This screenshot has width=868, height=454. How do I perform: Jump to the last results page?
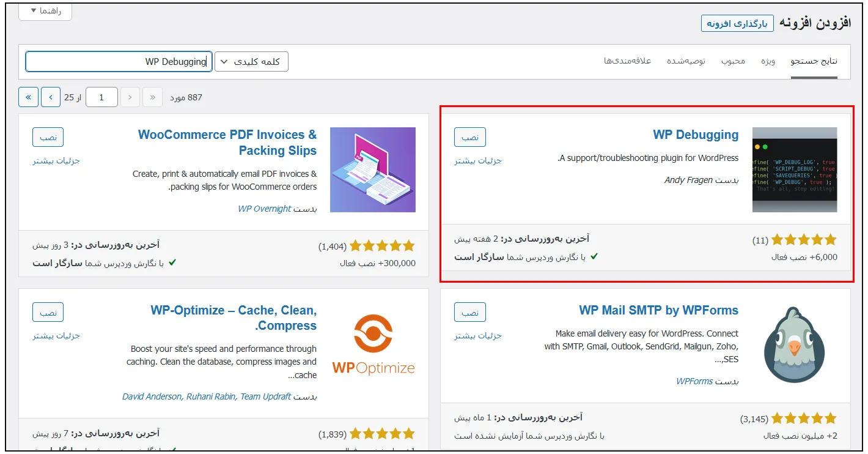29,97
